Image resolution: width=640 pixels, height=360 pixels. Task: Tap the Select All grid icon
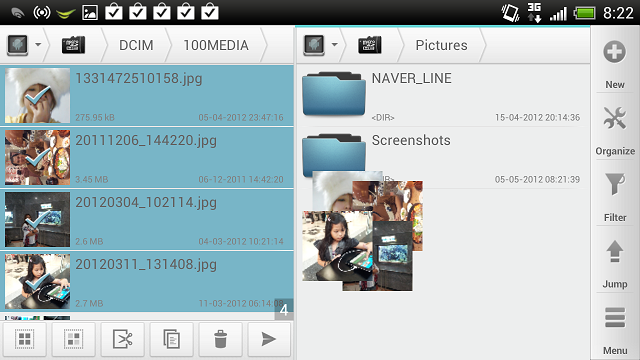[x=24, y=339]
